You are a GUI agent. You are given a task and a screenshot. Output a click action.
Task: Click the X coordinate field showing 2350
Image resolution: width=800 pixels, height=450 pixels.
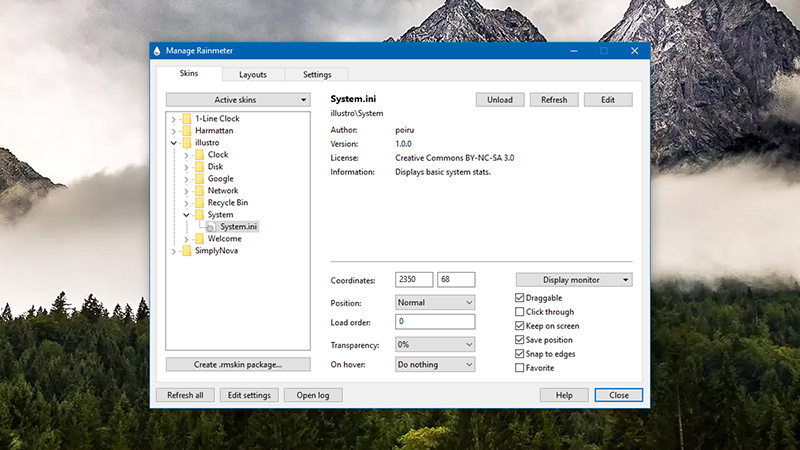click(414, 280)
